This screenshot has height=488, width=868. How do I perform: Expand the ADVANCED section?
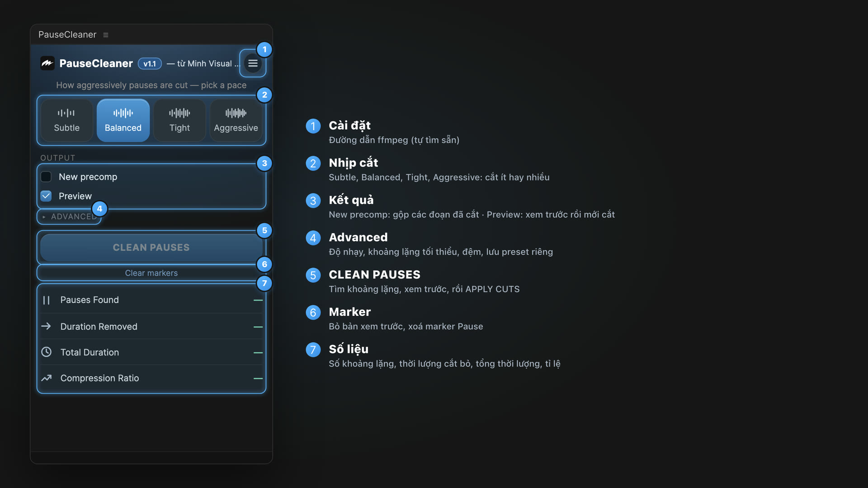69,216
